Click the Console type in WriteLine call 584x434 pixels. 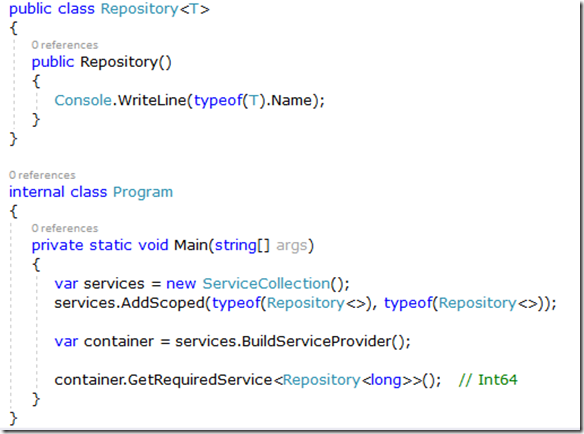83,100
